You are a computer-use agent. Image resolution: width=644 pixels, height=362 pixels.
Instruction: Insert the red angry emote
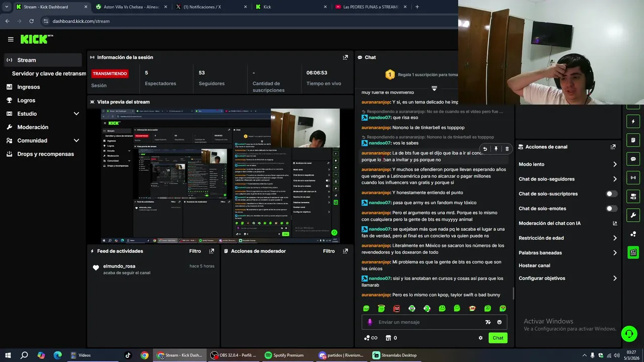pos(396,308)
